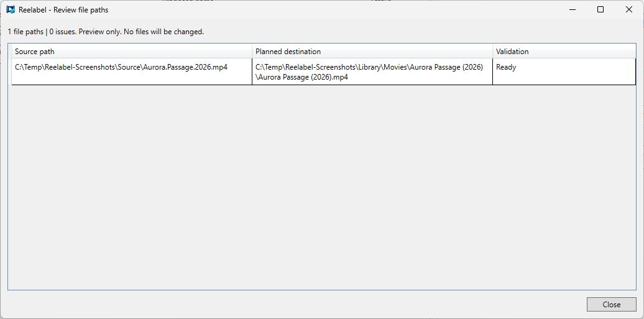The height and width of the screenshot is (319, 644).
Task: Close window with title bar X
Action: click(x=629, y=9)
